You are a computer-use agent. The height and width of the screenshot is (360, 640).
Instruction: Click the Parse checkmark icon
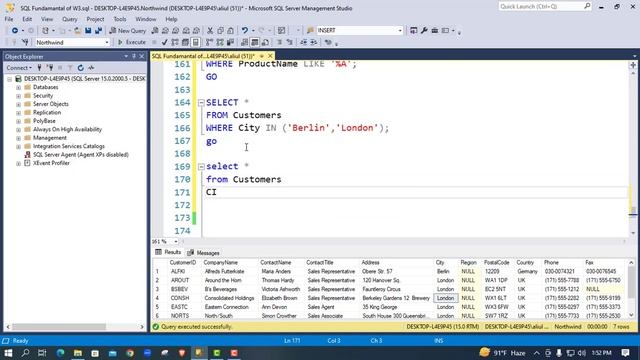(164, 42)
